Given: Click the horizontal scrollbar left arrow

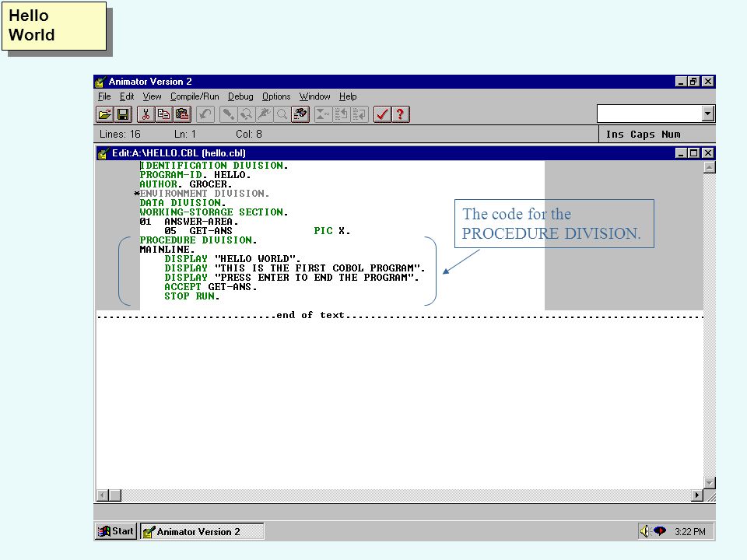Looking at the screenshot, I should click(x=103, y=495).
